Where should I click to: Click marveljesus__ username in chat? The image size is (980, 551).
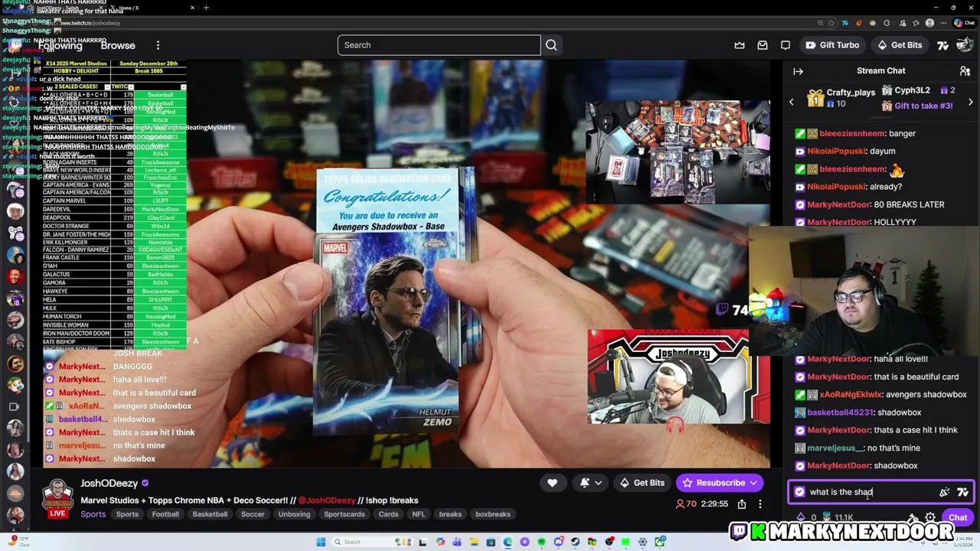tap(835, 448)
